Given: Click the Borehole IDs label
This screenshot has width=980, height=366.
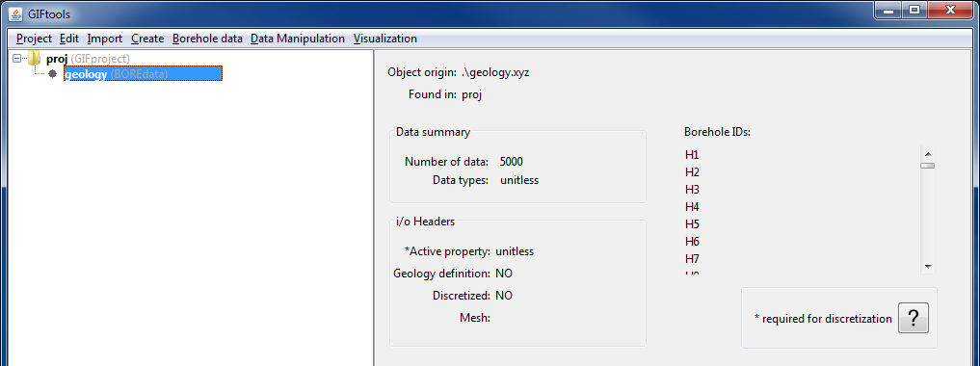Looking at the screenshot, I should [x=717, y=132].
